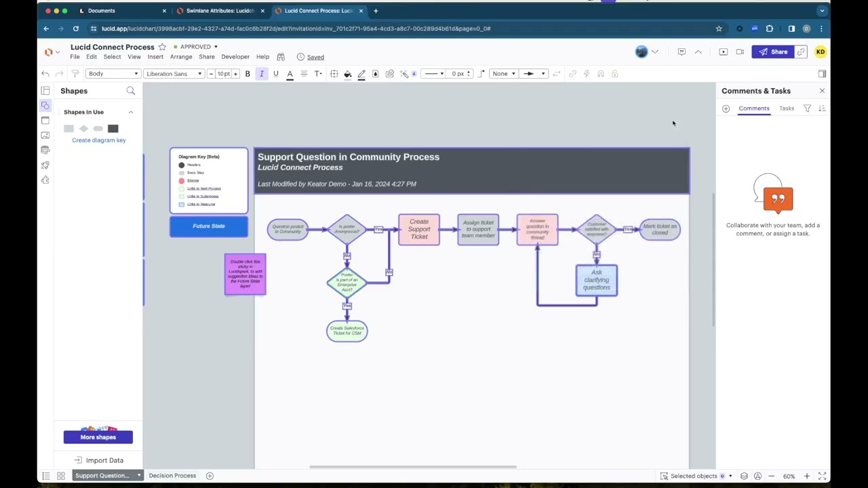Click the More shapes button
The image size is (868, 488).
(98, 437)
